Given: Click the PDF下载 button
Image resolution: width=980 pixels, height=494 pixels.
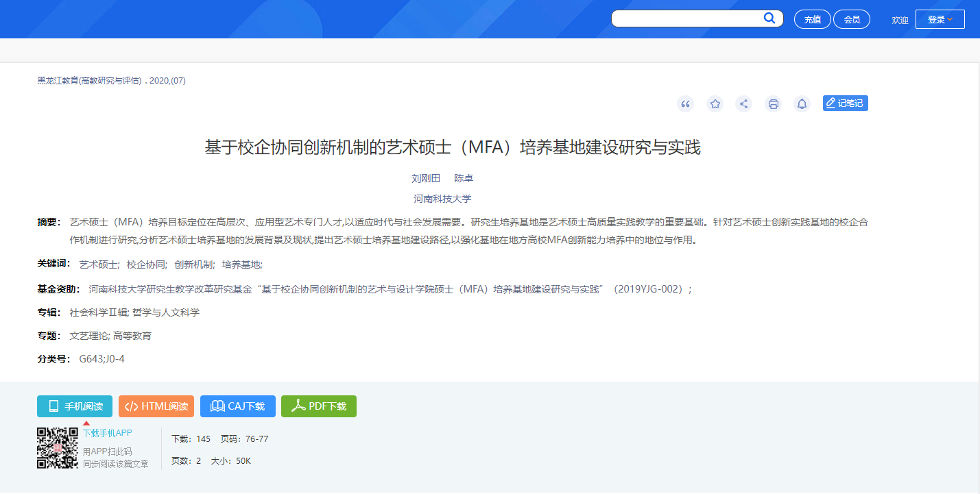Looking at the screenshot, I should [x=319, y=406].
